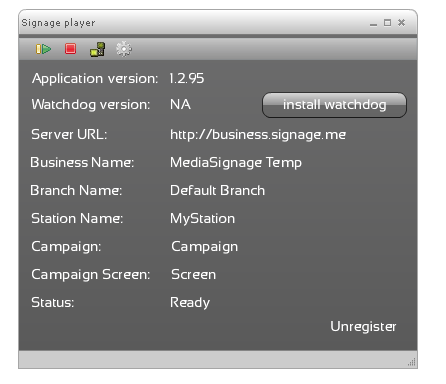Viewport: 446px width, 384px height.
Task: Click the install watchdog button
Action: point(334,105)
